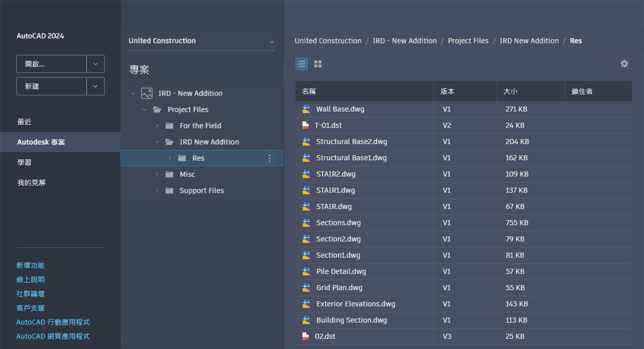The width and height of the screenshot is (644, 349).
Task: Open the settings gear icon
Action: (624, 64)
